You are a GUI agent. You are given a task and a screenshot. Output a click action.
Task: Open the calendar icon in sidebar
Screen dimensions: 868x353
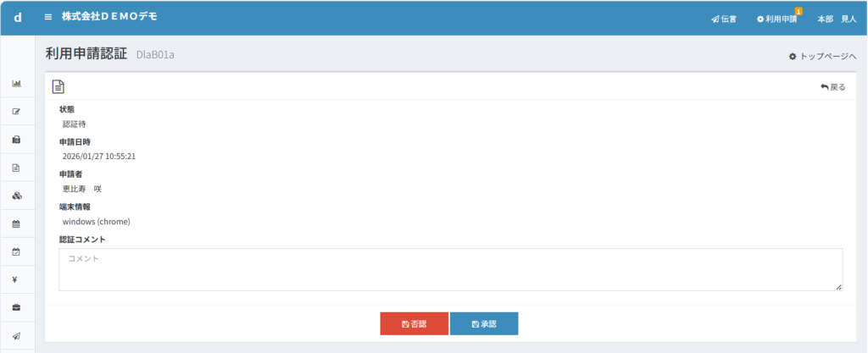point(16,223)
